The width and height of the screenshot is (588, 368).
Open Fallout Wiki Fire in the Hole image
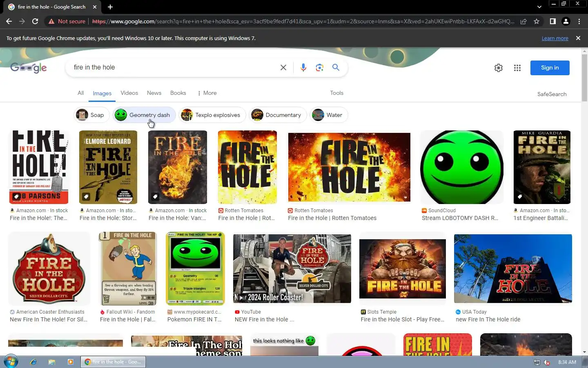coord(128,268)
